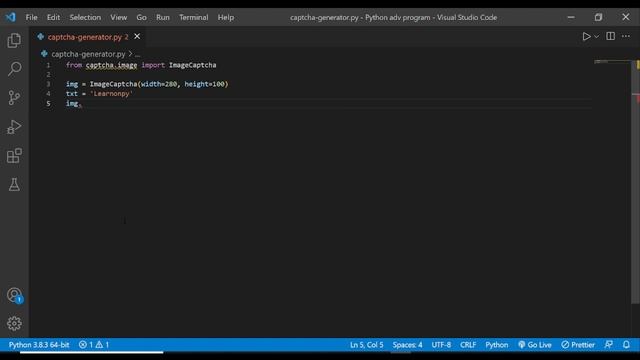This screenshot has height=360, width=640.
Task: Click captcha-generator.py in the breadcrumb
Action: point(88,54)
